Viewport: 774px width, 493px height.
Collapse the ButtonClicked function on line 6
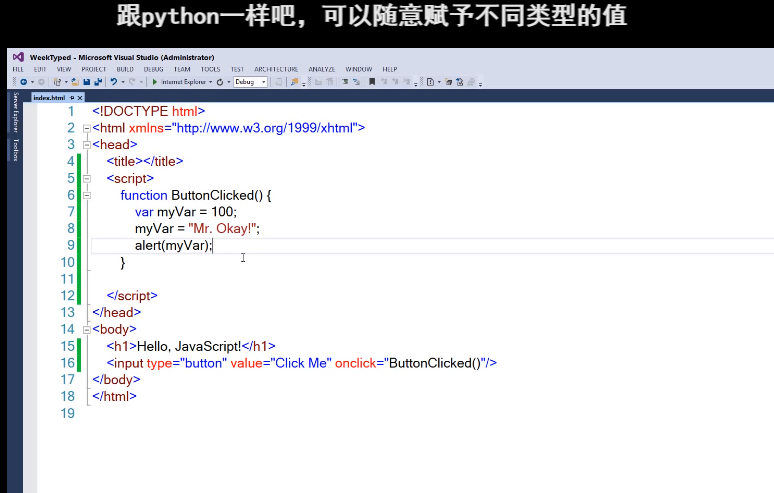click(x=87, y=195)
